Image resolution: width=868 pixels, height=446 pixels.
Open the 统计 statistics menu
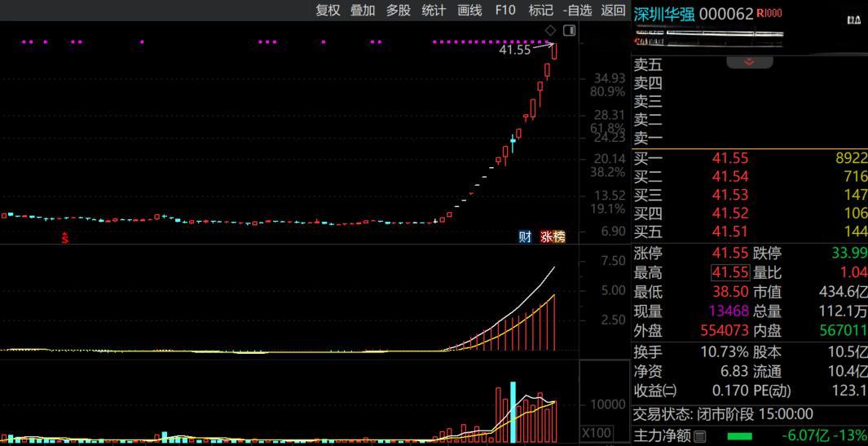click(x=434, y=11)
